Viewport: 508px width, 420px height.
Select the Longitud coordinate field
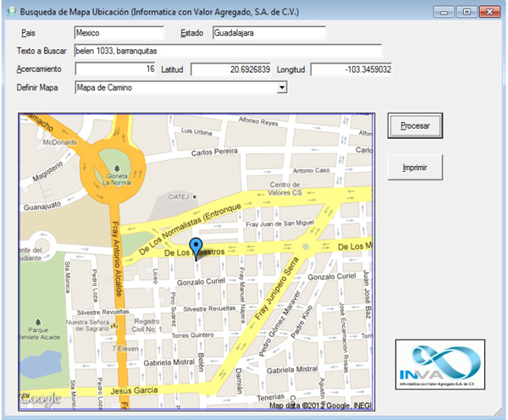point(351,69)
